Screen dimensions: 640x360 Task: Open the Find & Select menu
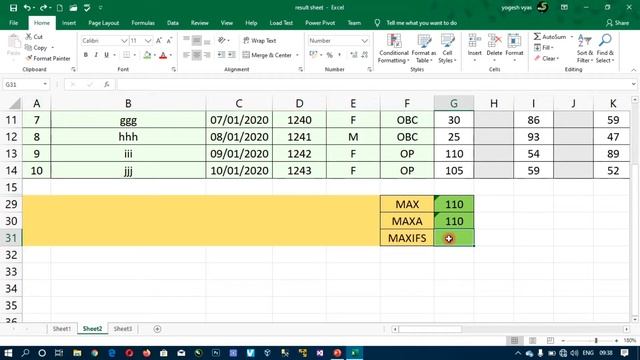coord(605,49)
